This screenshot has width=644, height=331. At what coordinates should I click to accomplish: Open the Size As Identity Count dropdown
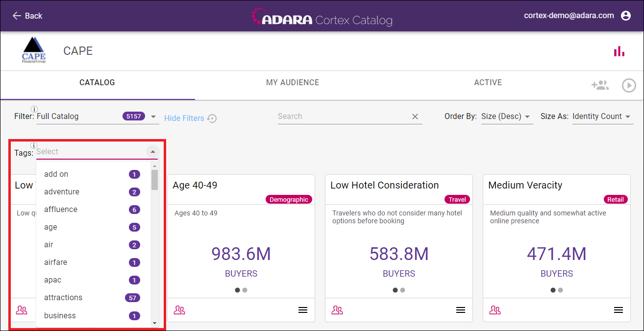point(602,117)
